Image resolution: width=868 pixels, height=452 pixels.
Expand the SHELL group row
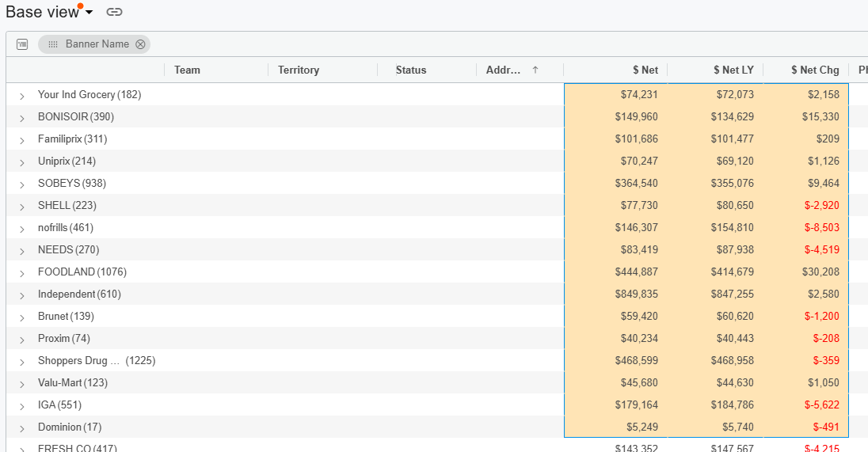tap(21, 207)
